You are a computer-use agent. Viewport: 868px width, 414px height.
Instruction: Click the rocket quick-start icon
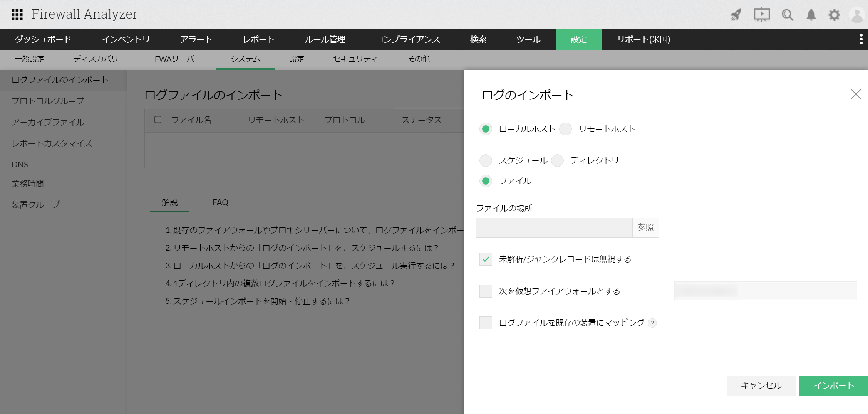point(736,15)
